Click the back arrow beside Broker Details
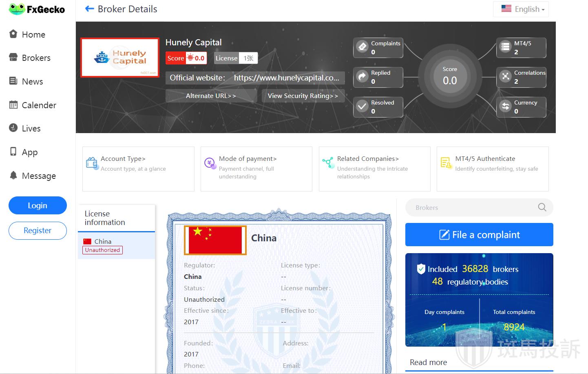This screenshot has height=374, width=588. [89, 9]
